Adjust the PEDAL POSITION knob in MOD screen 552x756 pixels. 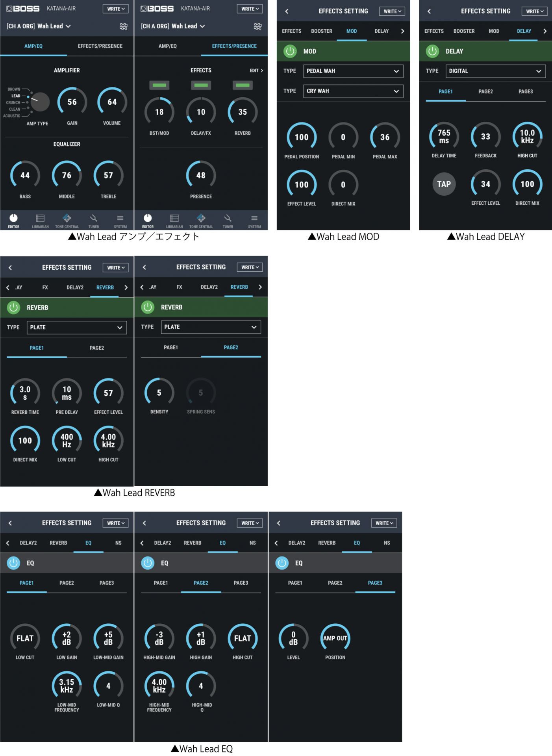coord(302,137)
